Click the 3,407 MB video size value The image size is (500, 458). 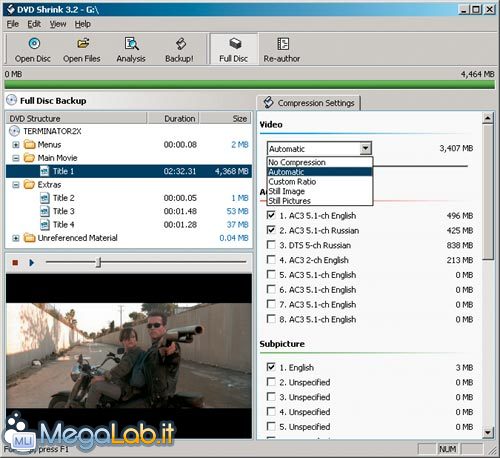(x=456, y=148)
